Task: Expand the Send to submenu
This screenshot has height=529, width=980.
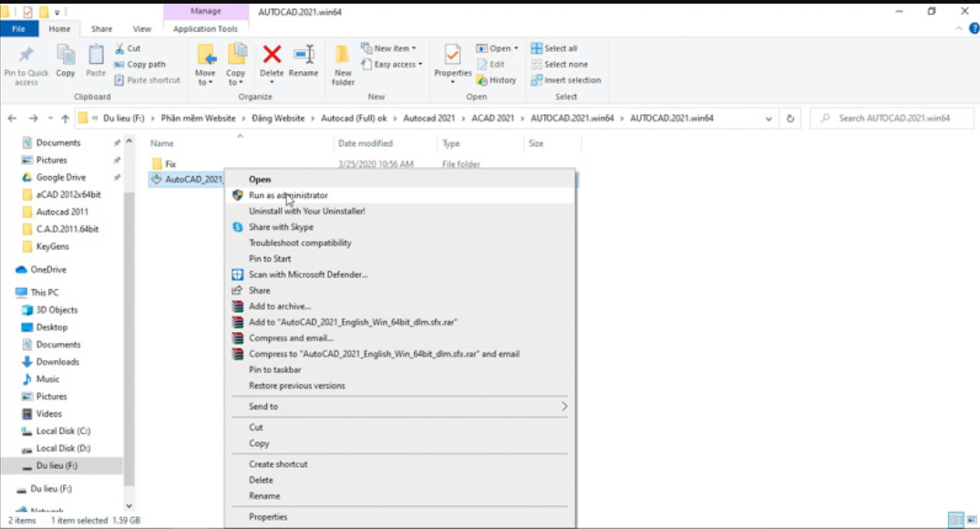Action: (x=401, y=407)
